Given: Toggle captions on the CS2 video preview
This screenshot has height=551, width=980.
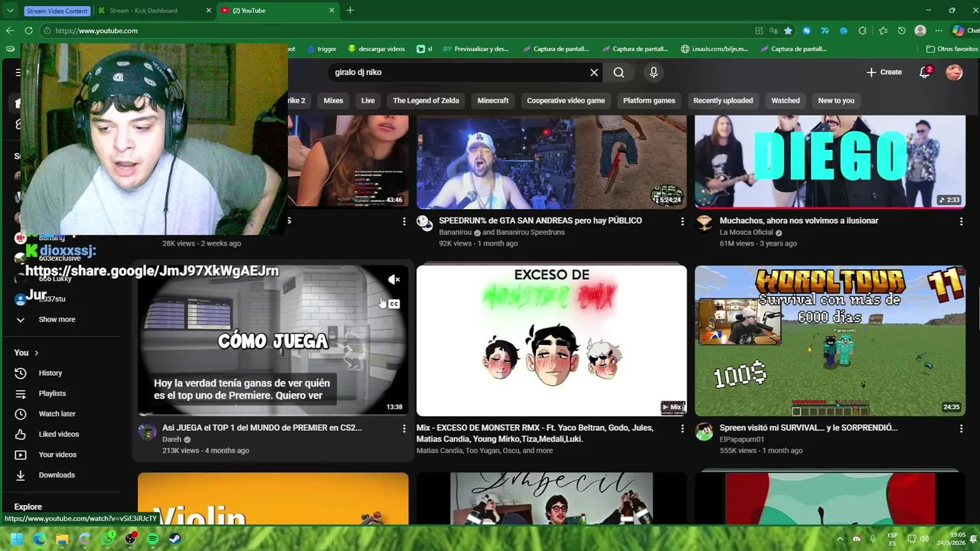Looking at the screenshot, I should (x=394, y=304).
